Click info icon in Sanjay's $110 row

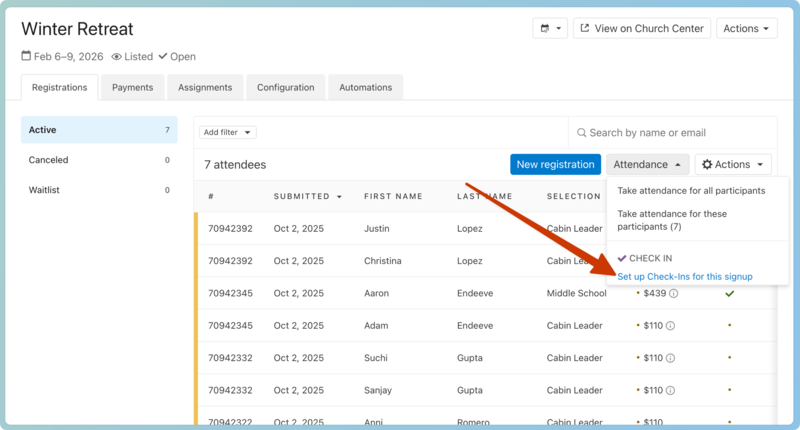pyautogui.click(x=670, y=390)
